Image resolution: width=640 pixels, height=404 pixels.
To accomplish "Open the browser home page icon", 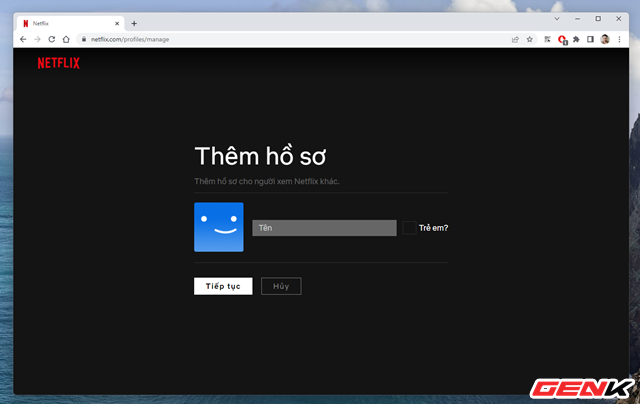I will pyautogui.click(x=66, y=39).
